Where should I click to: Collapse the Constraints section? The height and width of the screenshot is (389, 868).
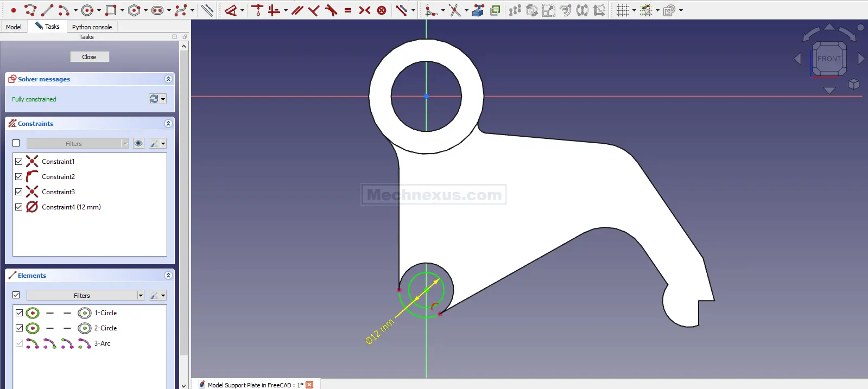(x=168, y=124)
